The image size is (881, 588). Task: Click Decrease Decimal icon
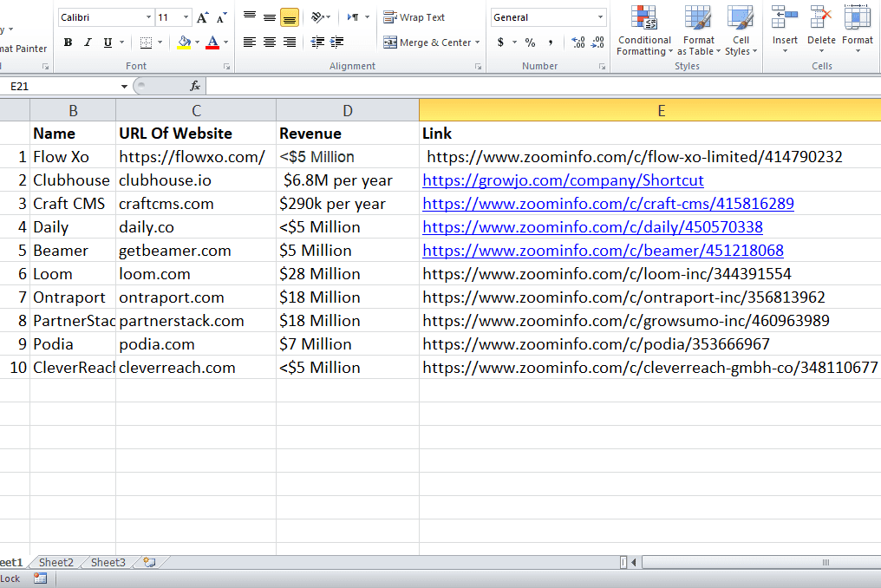[597, 42]
